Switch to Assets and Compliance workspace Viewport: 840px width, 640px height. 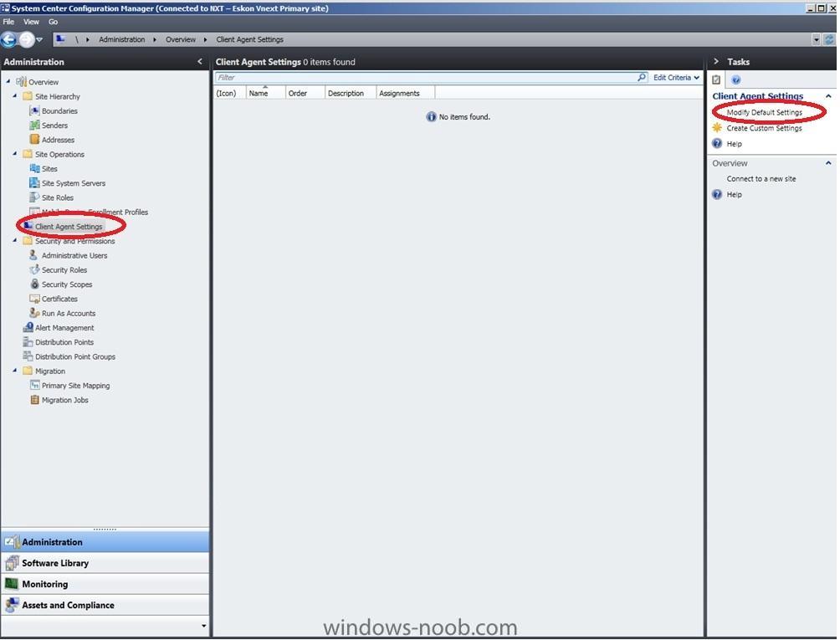pyautogui.click(x=105, y=605)
